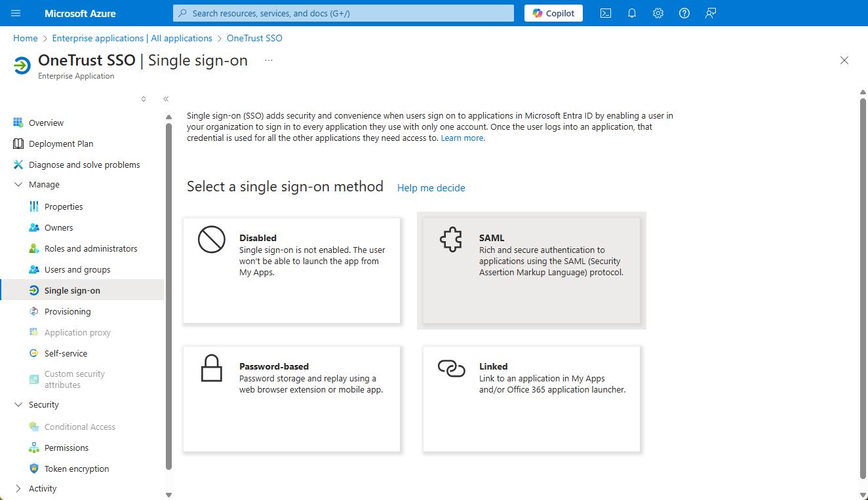Open Cloud Shell from the top bar

pos(606,13)
